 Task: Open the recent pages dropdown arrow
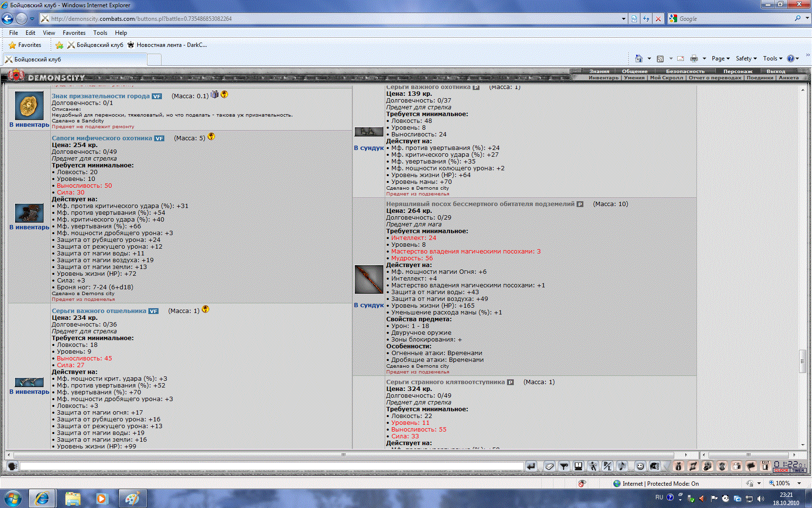pyautogui.click(x=32, y=19)
